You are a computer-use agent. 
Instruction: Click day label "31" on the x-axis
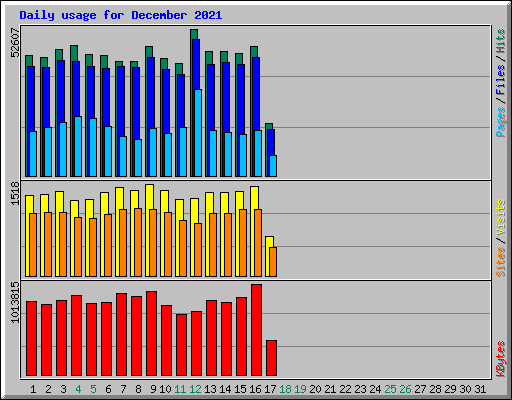pos(480,389)
